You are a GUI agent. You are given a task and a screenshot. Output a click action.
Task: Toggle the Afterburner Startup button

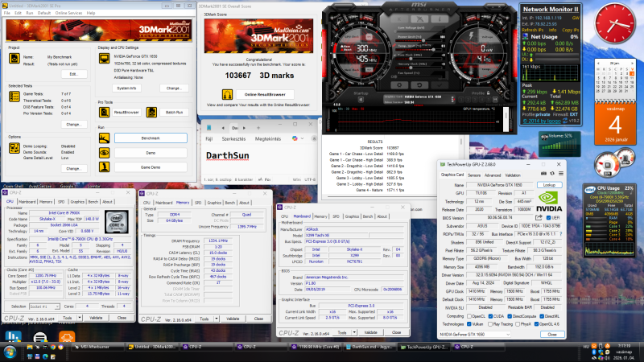(361, 99)
